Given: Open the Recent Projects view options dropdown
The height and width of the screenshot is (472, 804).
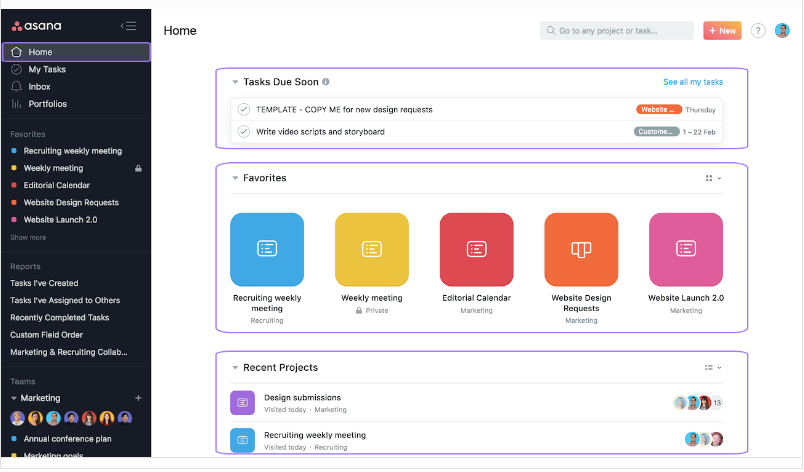Looking at the screenshot, I should [713, 368].
